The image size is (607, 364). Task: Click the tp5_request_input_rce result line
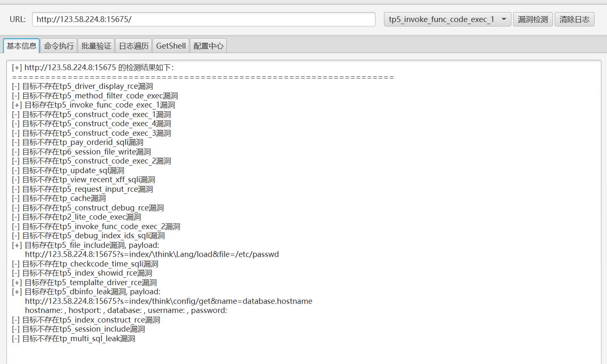pos(83,189)
